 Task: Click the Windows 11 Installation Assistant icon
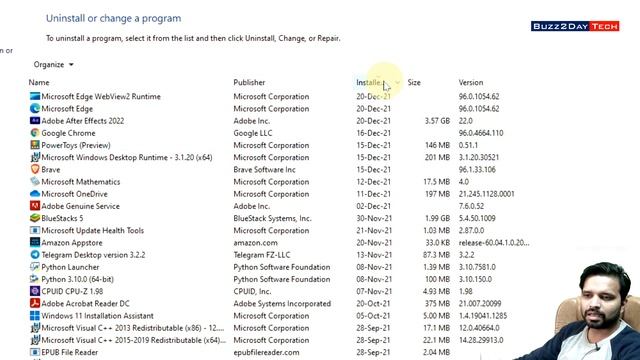click(35, 316)
